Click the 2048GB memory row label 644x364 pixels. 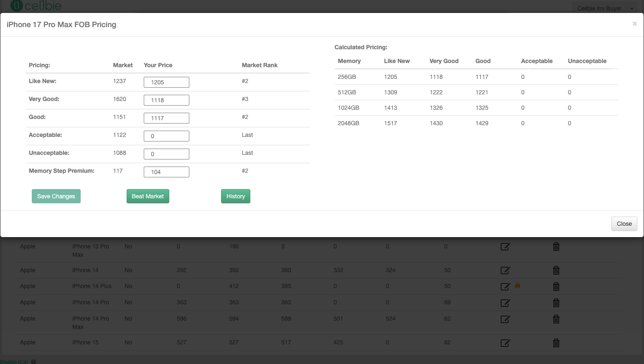pyautogui.click(x=349, y=123)
